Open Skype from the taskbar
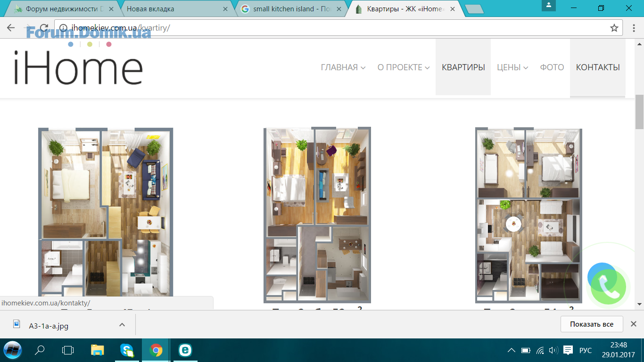The height and width of the screenshot is (362, 644). 127,350
